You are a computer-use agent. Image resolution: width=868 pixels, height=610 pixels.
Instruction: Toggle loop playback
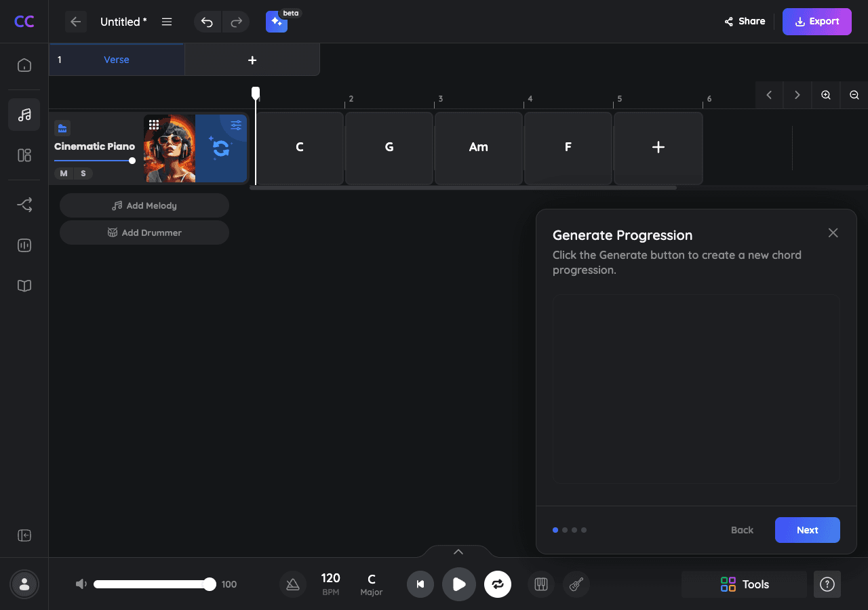point(498,584)
